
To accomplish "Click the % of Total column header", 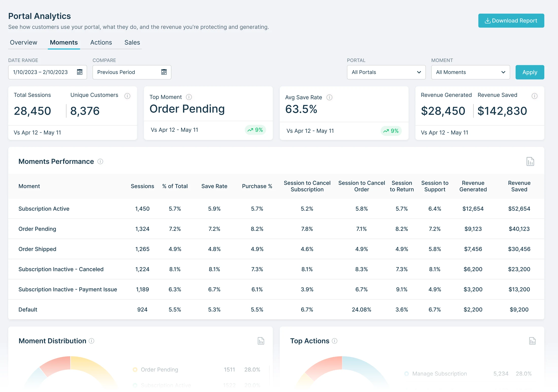I will (175, 186).
